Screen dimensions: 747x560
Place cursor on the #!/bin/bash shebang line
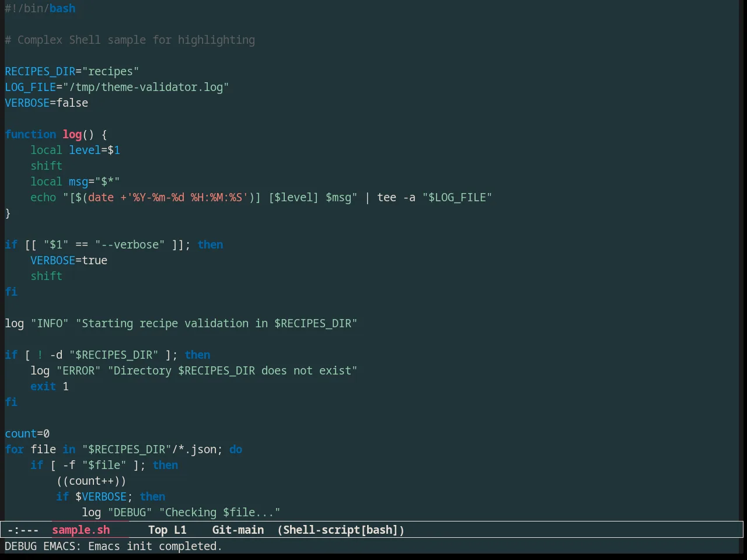pyautogui.click(x=40, y=8)
